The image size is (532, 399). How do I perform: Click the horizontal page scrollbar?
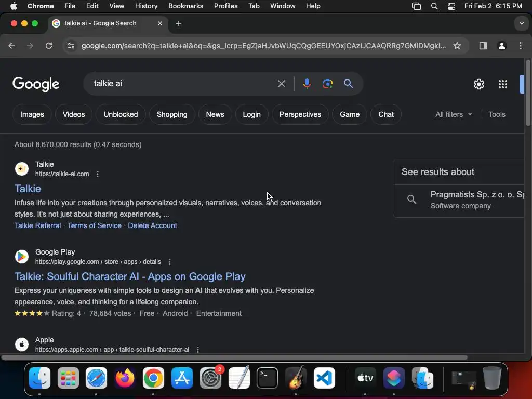click(234, 357)
